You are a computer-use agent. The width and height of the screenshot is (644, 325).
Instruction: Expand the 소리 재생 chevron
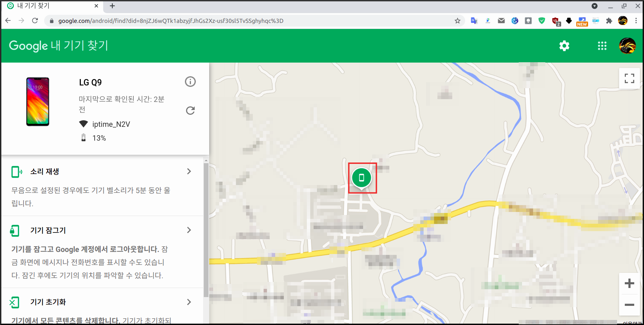[x=189, y=171]
